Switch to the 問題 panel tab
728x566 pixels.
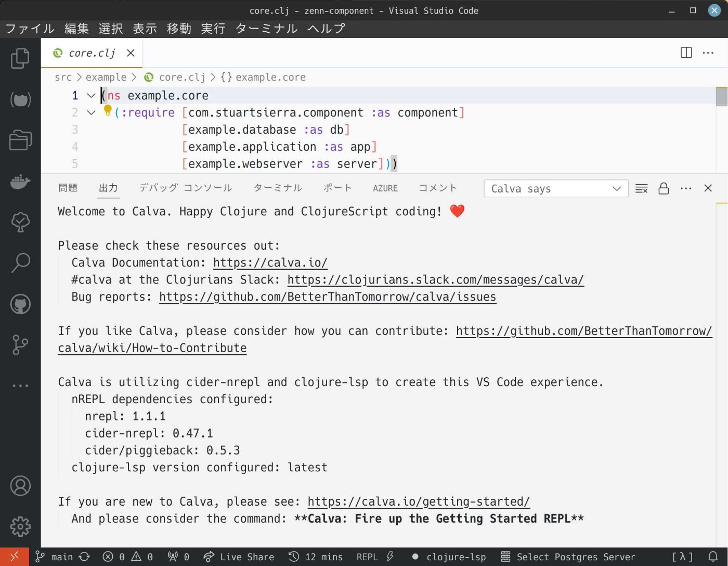(68, 188)
